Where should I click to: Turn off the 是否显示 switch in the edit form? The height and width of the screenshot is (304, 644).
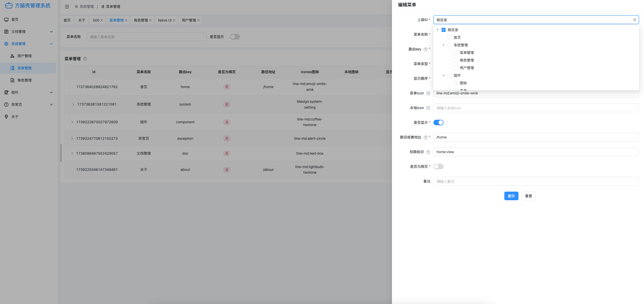point(438,123)
